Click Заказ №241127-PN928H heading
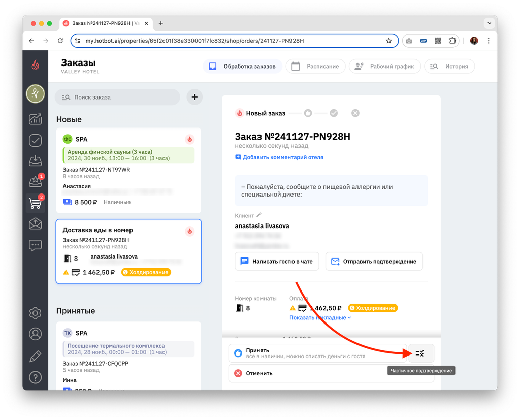Image resolution: width=520 pixels, height=420 pixels. coord(292,136)
